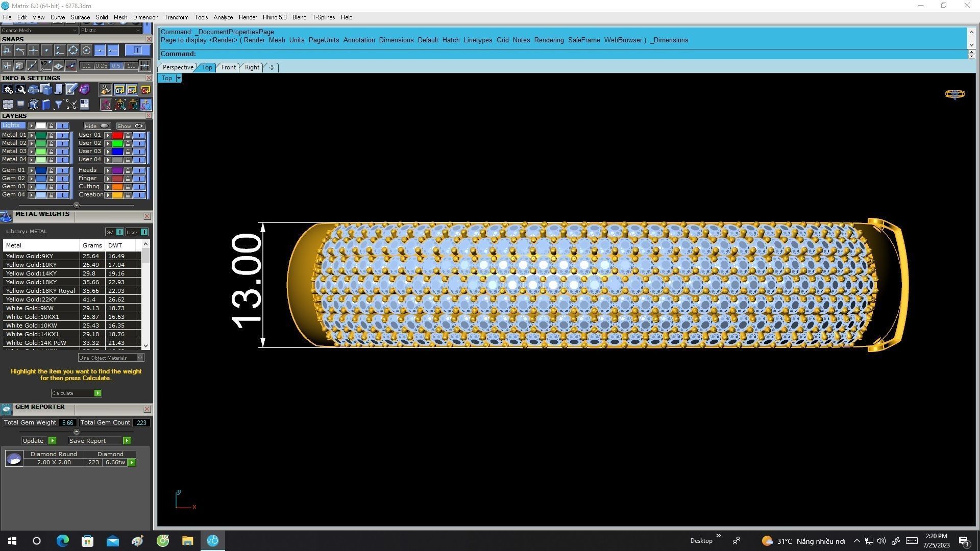Open the notepad with pencil icon
980x551 pixels.
tap(71, 90)
